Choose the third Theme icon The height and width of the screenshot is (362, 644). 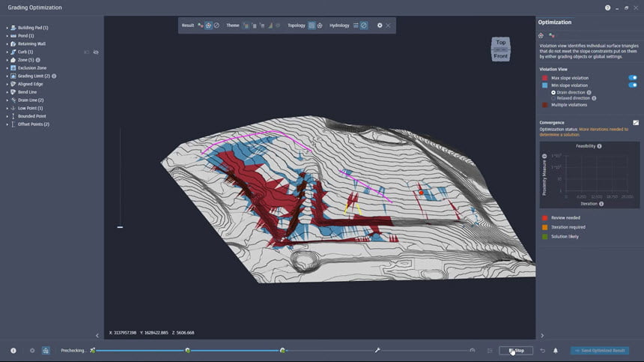262,25
